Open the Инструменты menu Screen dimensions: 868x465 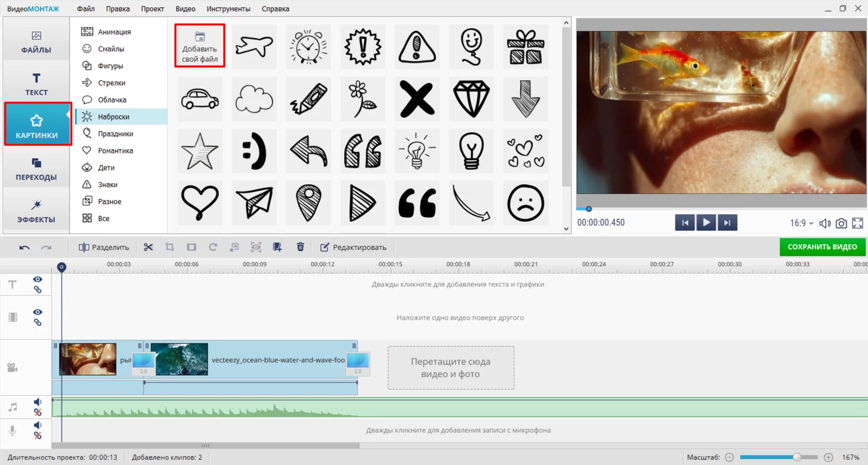click(228, 9)
